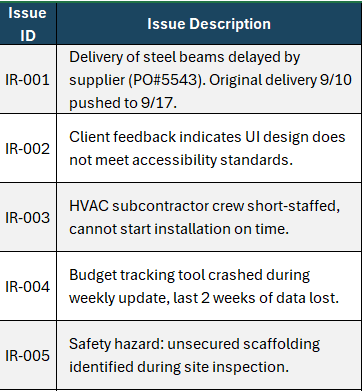Viewport: 362px width, 391px height.
Task: Select the HVAC subcontractor short-staffed cell
Action: click(209, 217)
